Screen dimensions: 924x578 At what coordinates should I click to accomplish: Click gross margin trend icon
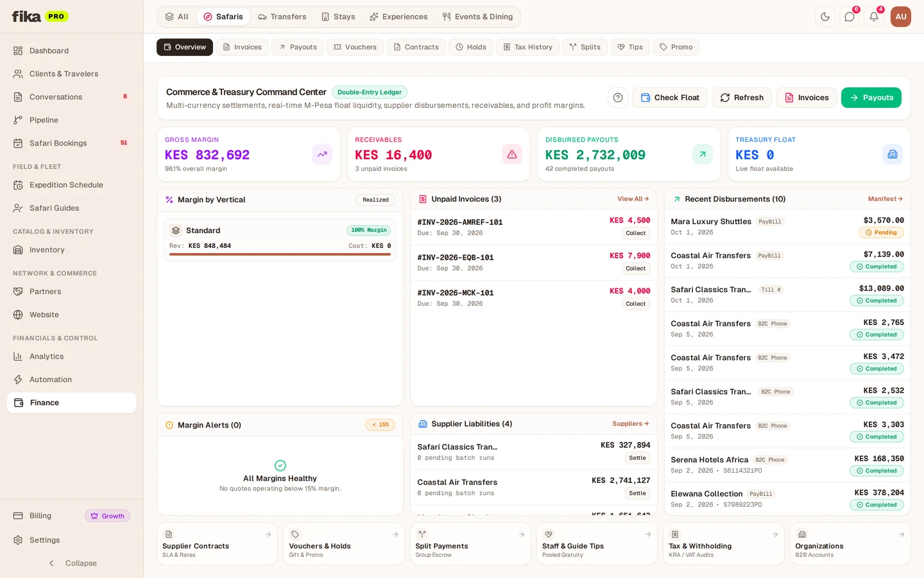tap(322, 154)
